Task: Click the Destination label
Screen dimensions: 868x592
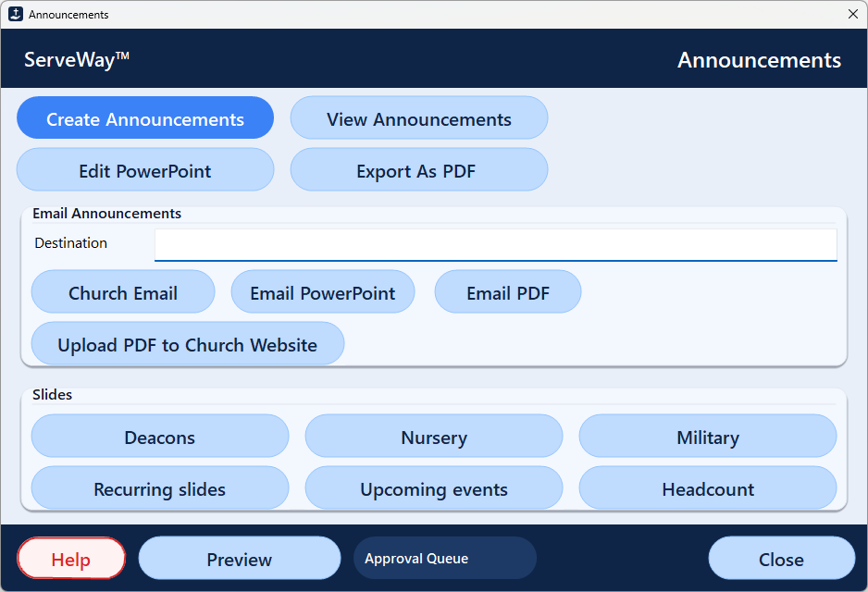Action: [x=71, y=243]
